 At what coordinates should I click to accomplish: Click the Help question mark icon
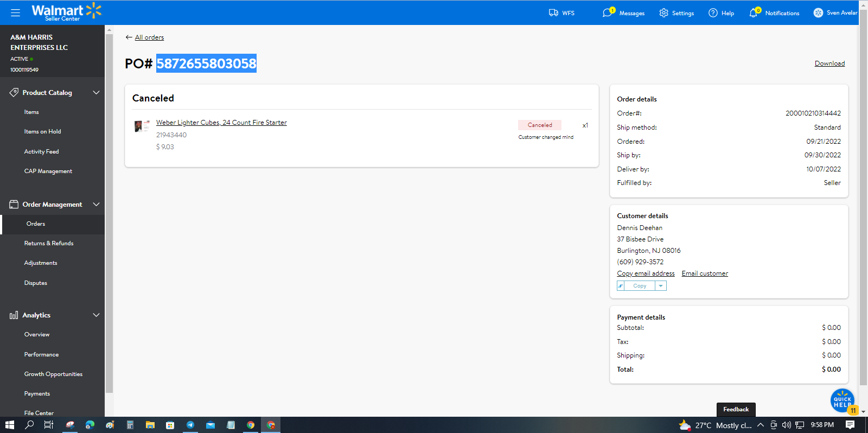pyautogui.click(x=713, y=13)
